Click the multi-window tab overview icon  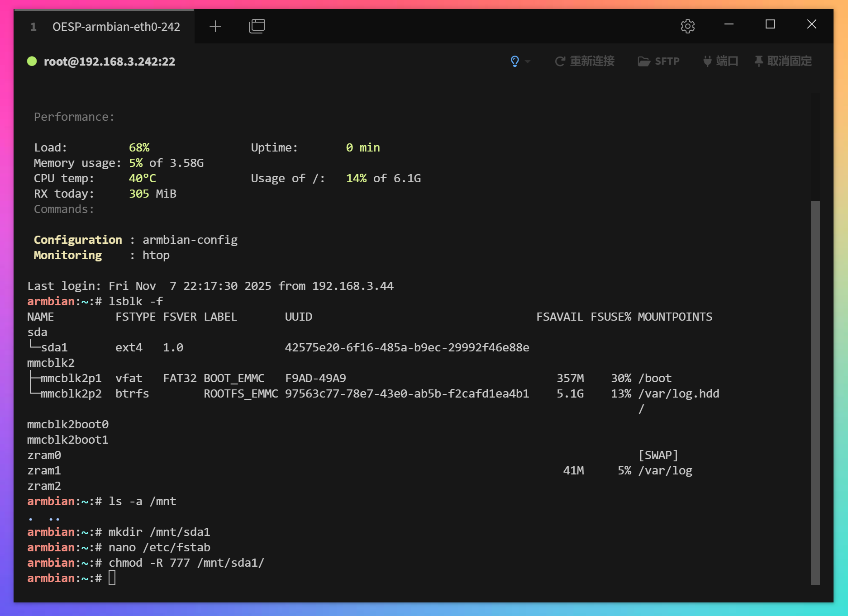pyautogui.click(x=257, y=26)
